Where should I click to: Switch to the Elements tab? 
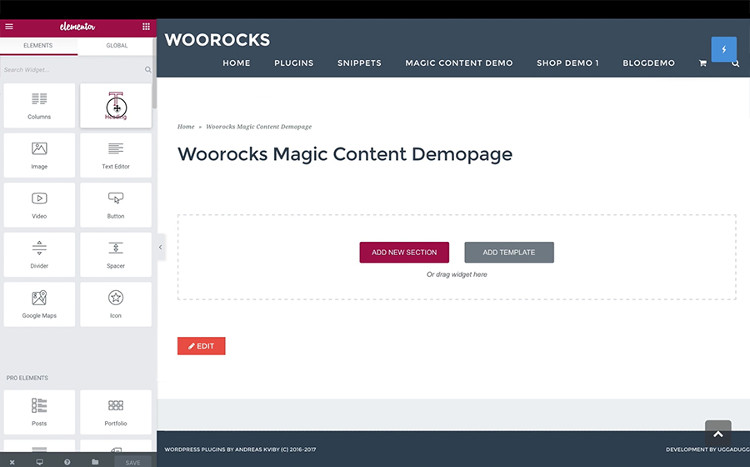pos(38,45)
